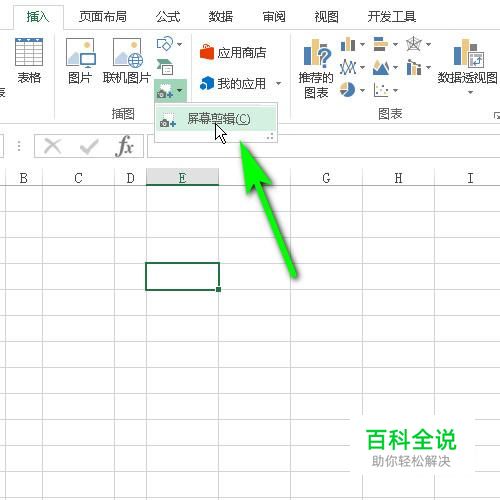Switch to 插入 ribbon tab
The height and width of the screenshot is (500, 500).
pyautogui.click(x=38, y=17)
